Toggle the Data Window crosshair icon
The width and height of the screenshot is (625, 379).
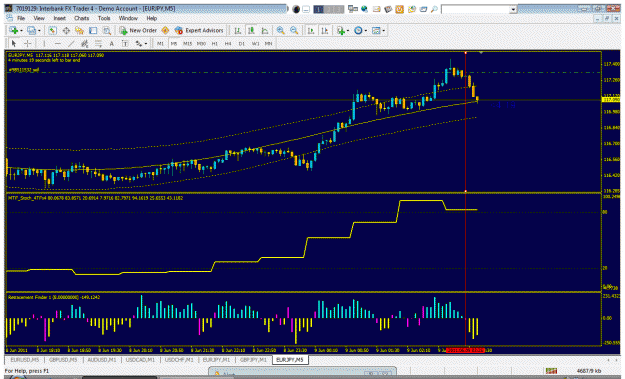[x=66, y=30]
